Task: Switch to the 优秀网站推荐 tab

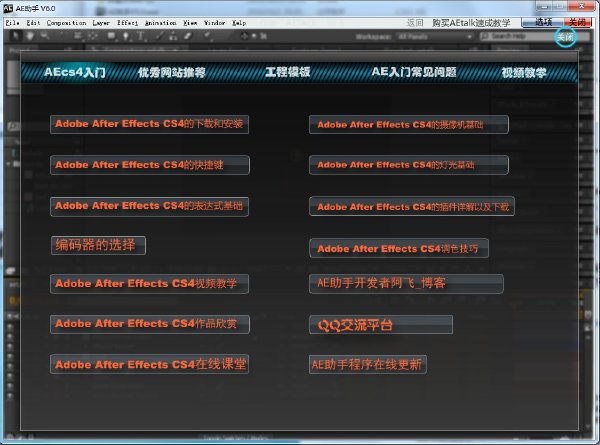Action: pyautogui.click(x=171, y=72)
